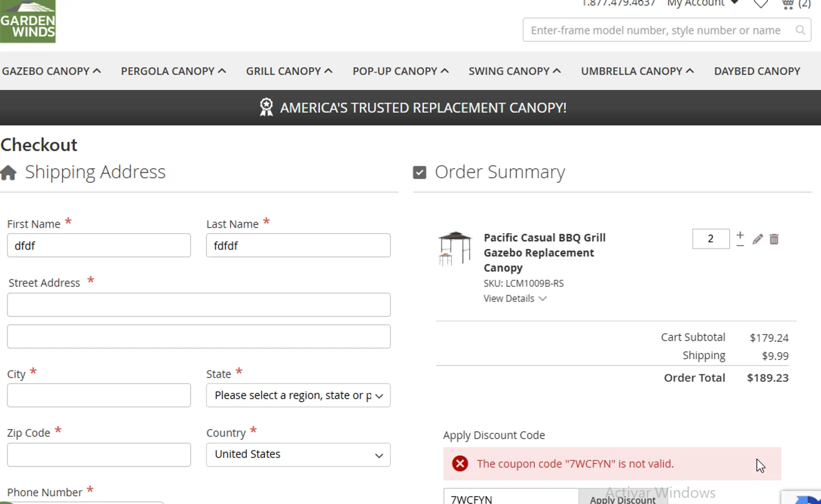Screen dimensions: 821x504
Task: Open the shopping cart icon
Action: [788, 4]
